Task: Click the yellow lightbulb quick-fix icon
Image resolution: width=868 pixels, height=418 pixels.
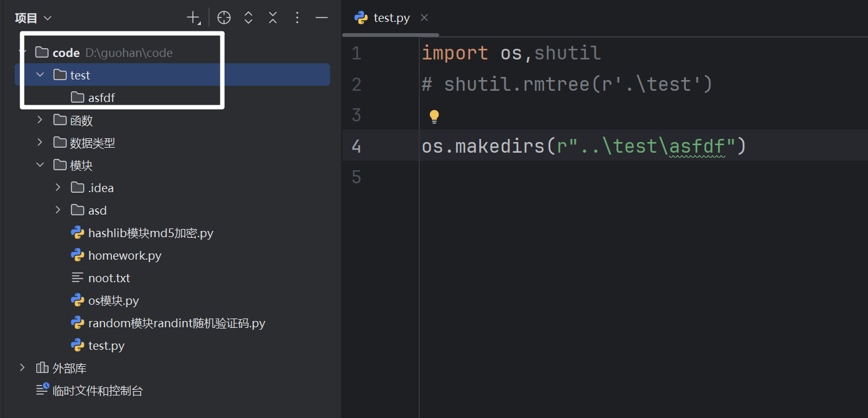Action: tap(434, 116)
